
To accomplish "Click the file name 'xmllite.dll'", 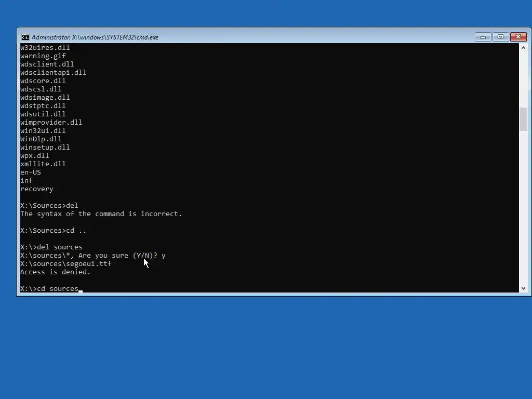I will coord(43,164).
